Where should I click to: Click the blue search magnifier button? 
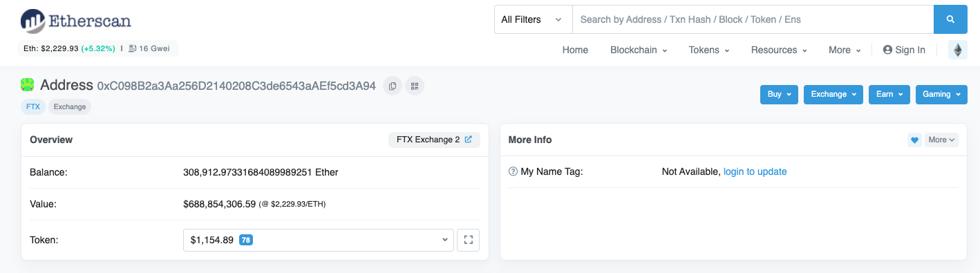pos(950,19)
